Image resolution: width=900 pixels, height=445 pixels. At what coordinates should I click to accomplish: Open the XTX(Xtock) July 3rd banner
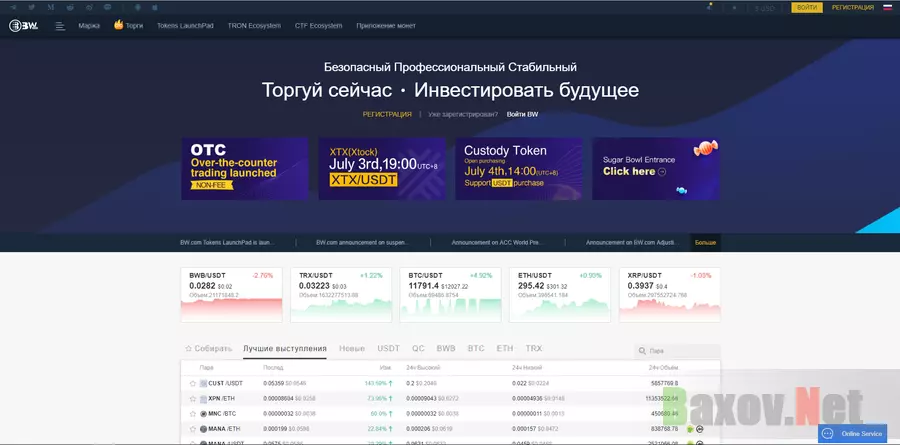click(382, 169)
